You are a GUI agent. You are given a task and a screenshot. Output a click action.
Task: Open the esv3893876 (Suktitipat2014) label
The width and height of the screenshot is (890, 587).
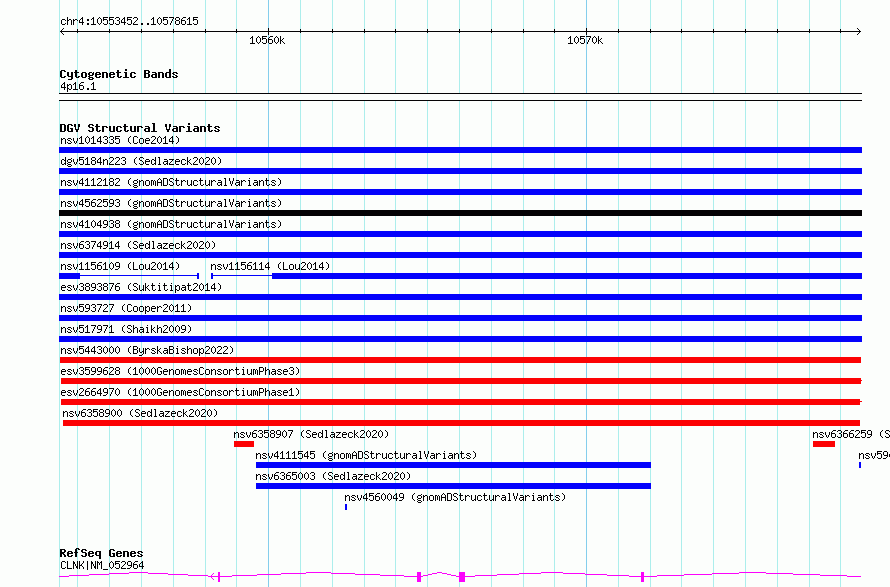coord(141,287)
